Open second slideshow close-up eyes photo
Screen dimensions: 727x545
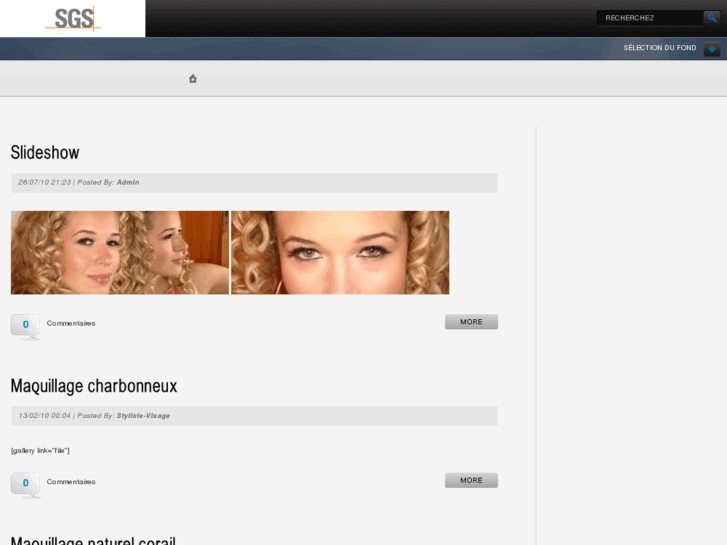click(x=340, y=253)
